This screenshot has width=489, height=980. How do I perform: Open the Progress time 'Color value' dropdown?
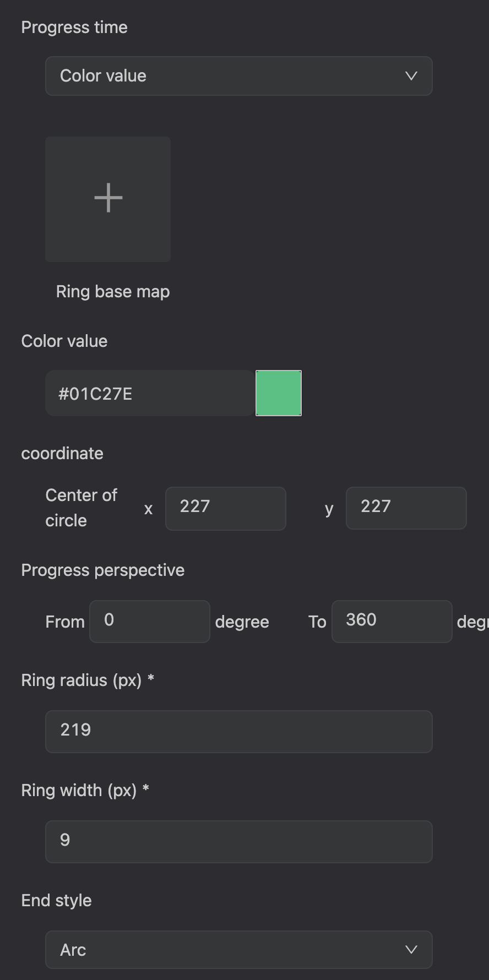238,76
